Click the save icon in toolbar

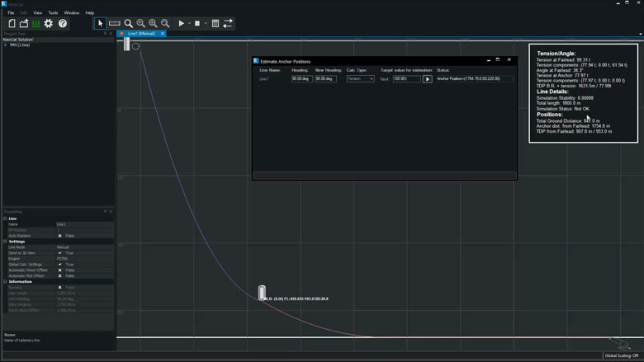click(36, 24)
